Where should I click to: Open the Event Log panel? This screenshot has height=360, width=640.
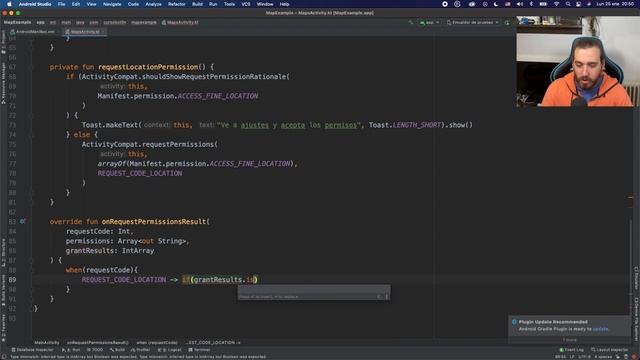tap(571, 350)
